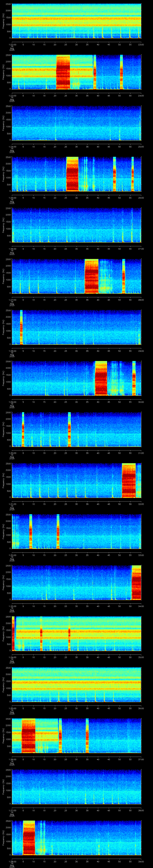
Task: Click the 28:00 end time label
Action: tap(141, 300)
